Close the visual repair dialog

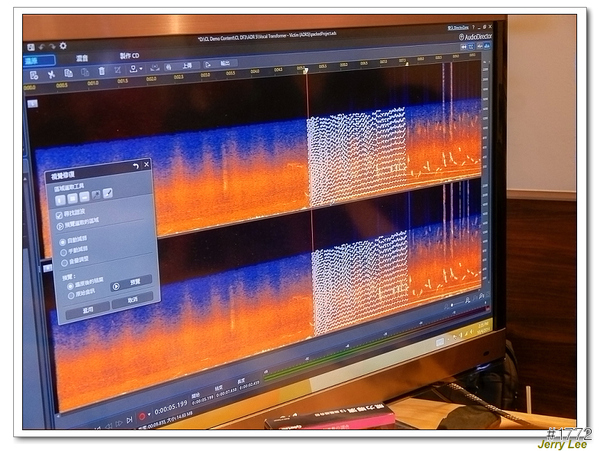(147, 164)
